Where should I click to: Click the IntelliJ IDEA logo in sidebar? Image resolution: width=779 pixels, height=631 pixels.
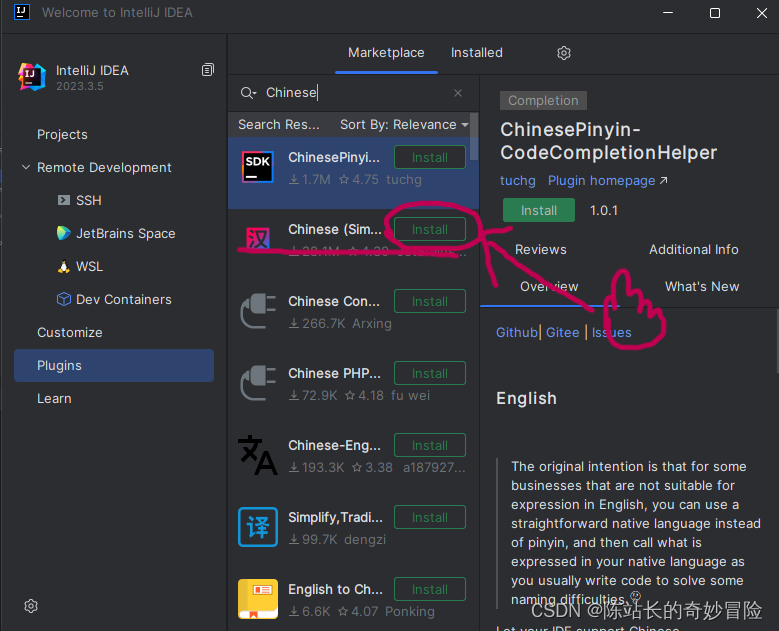tap(32, 77)
